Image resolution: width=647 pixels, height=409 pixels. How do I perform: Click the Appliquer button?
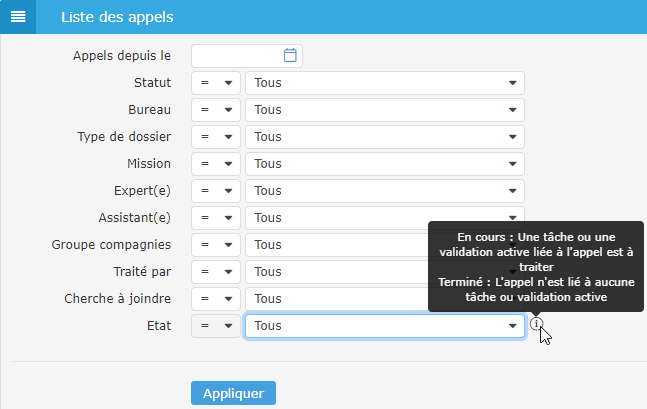233,393
